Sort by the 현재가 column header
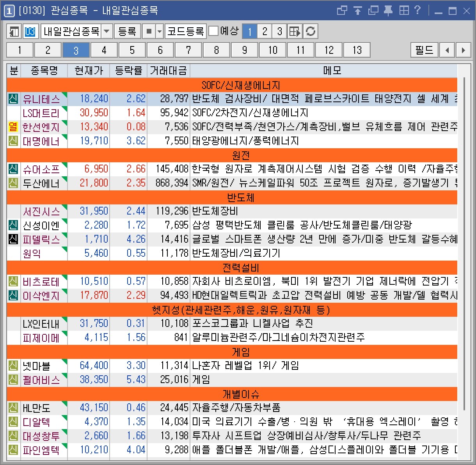The image size is (476, 465). [x=89, y=71]
